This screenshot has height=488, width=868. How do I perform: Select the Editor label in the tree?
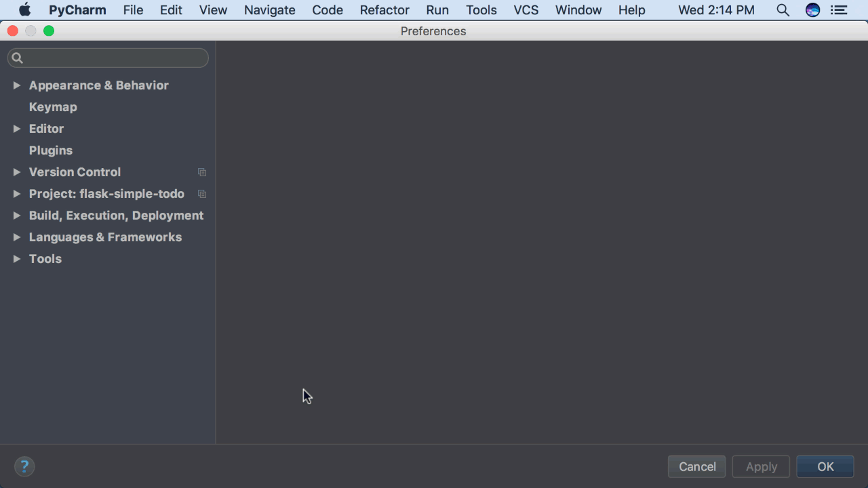coord(46,129)
